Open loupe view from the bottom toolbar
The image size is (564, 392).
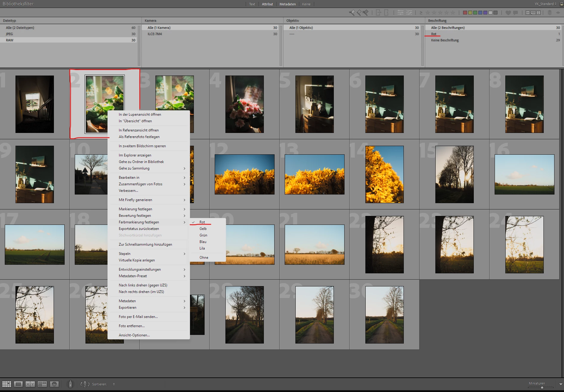click(18, 384)
